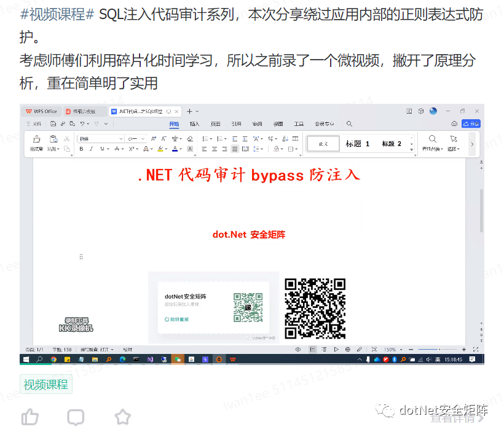Align text right in WPS ribbon
Screen dimensions: 504x432
coord(225,149)
